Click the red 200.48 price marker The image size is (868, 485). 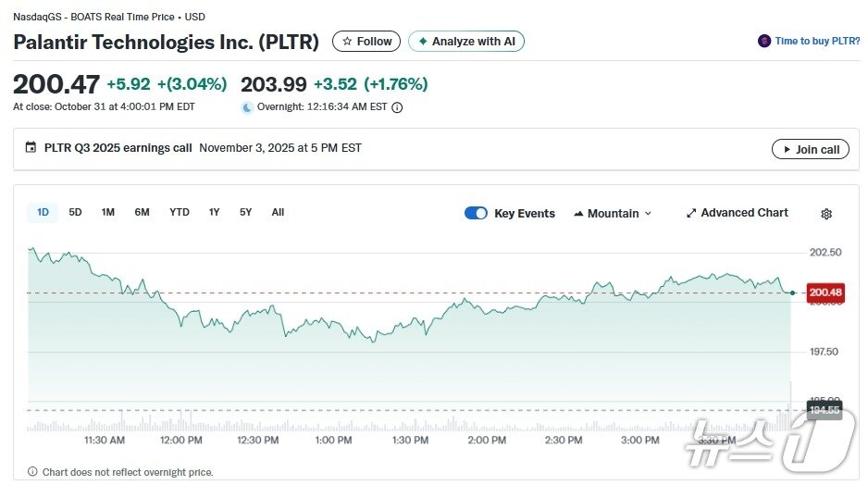(x=825, y=292)
